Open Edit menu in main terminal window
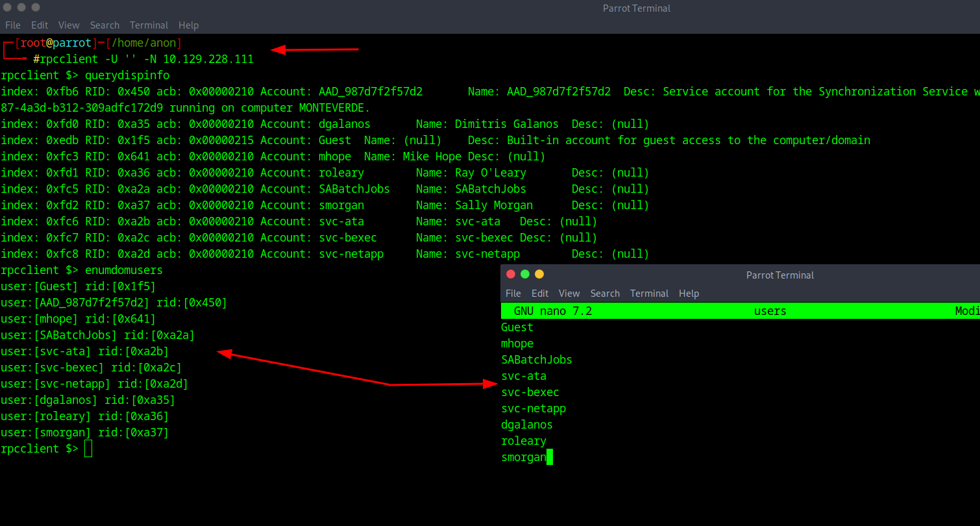Screen dimensions: 980x526 pos(40,25)
